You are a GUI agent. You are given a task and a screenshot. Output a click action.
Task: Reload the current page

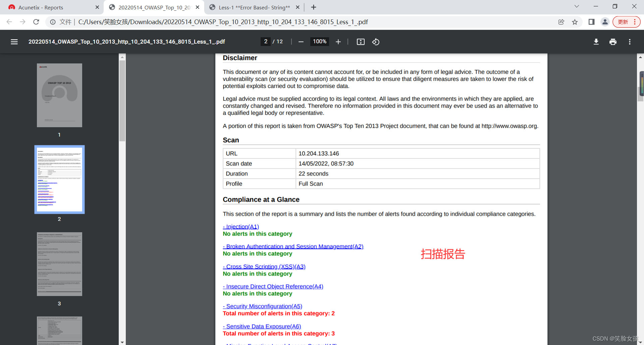(36, 22)
